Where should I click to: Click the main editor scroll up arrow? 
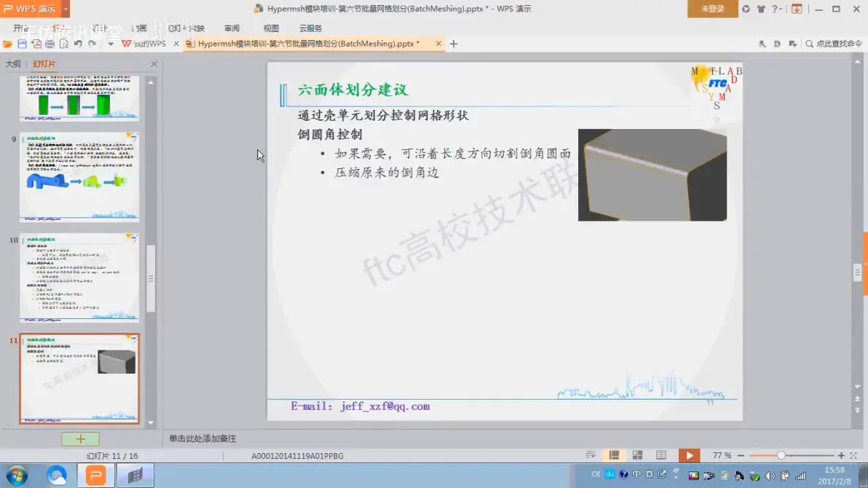click(x=858, y=61)
